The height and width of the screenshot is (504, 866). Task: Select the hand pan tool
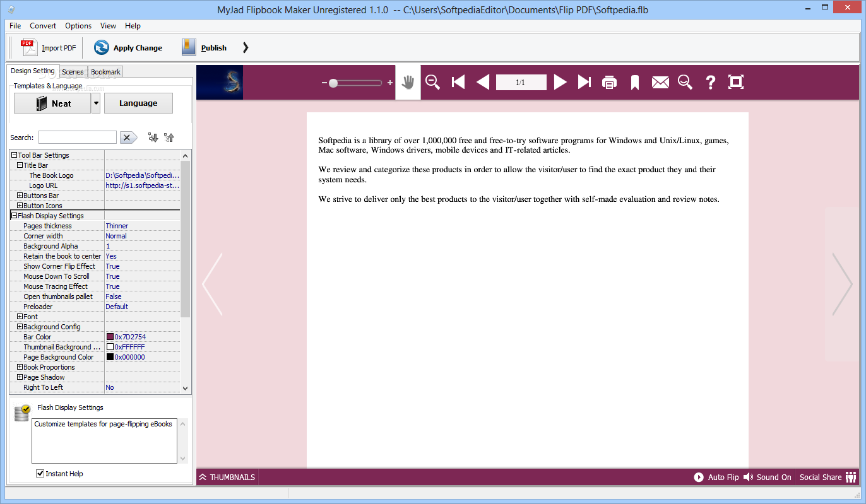(408, 82)
